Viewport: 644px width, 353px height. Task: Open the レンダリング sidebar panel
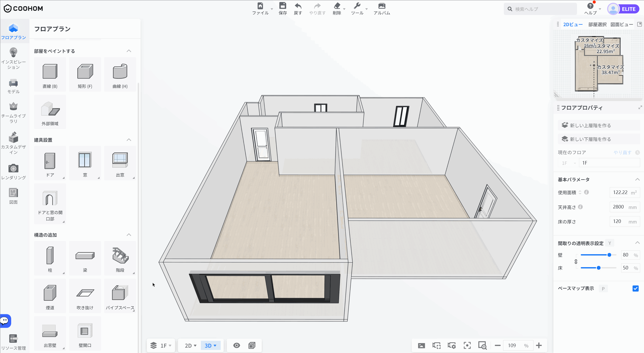tap(13, 172)
